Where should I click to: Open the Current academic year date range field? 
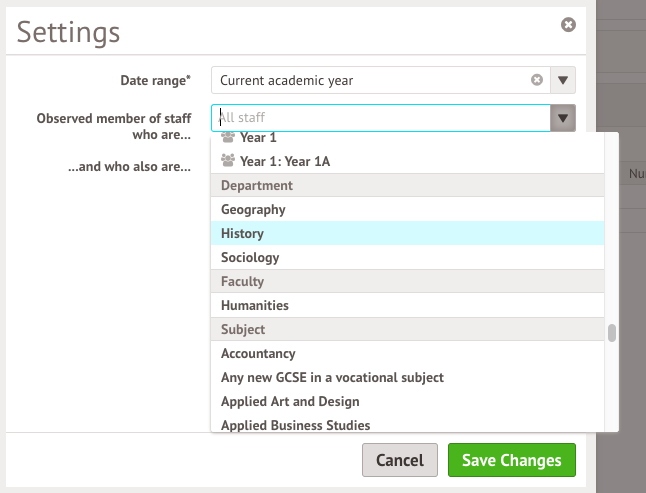point(370,80)
